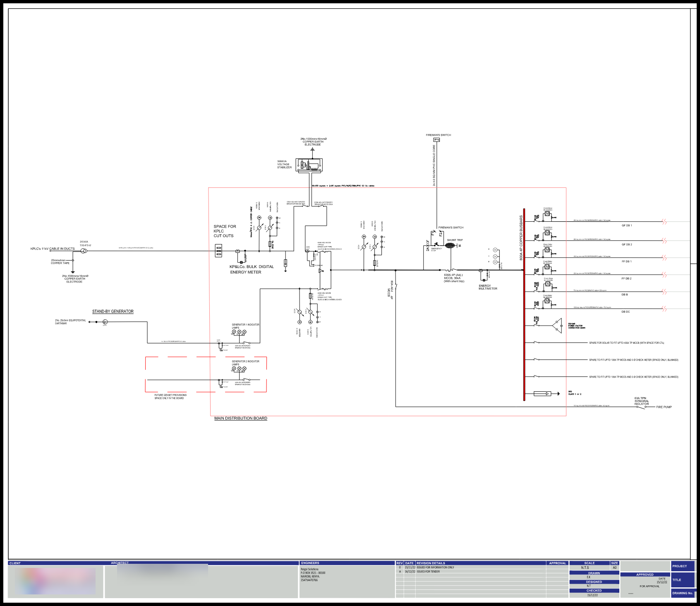Select the 300KVA voltage stabilizer symbol
The height and width of the screenshot is (606, 700).
coord(309,165)
